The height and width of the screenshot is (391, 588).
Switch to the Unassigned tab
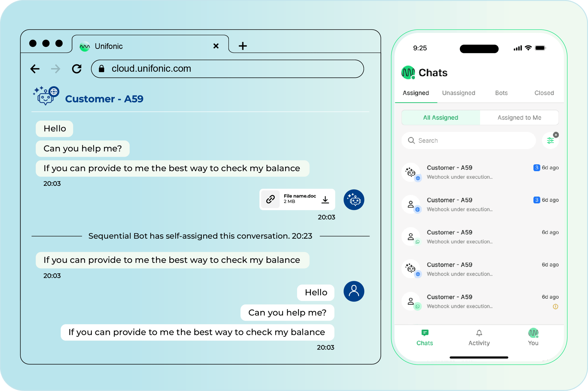(458, 93)
